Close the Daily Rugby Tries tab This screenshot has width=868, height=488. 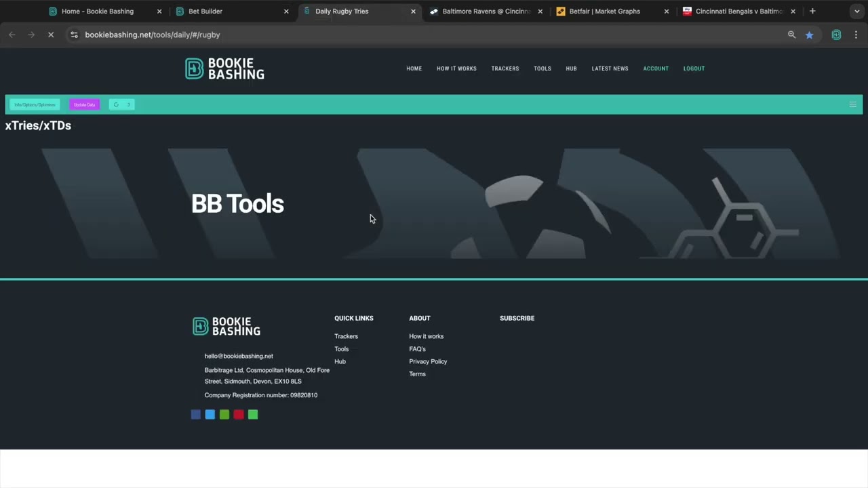413,11
